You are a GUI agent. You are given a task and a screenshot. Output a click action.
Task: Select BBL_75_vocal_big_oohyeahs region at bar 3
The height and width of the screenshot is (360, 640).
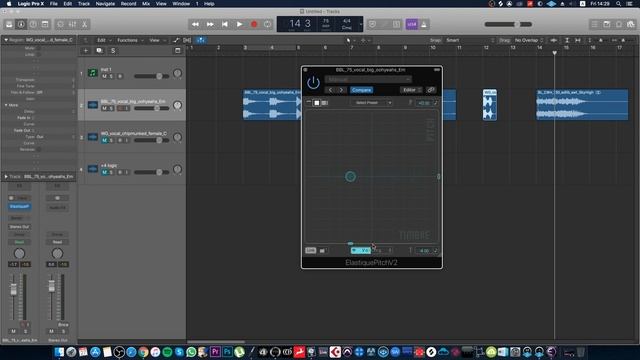[x=272, y=105]
